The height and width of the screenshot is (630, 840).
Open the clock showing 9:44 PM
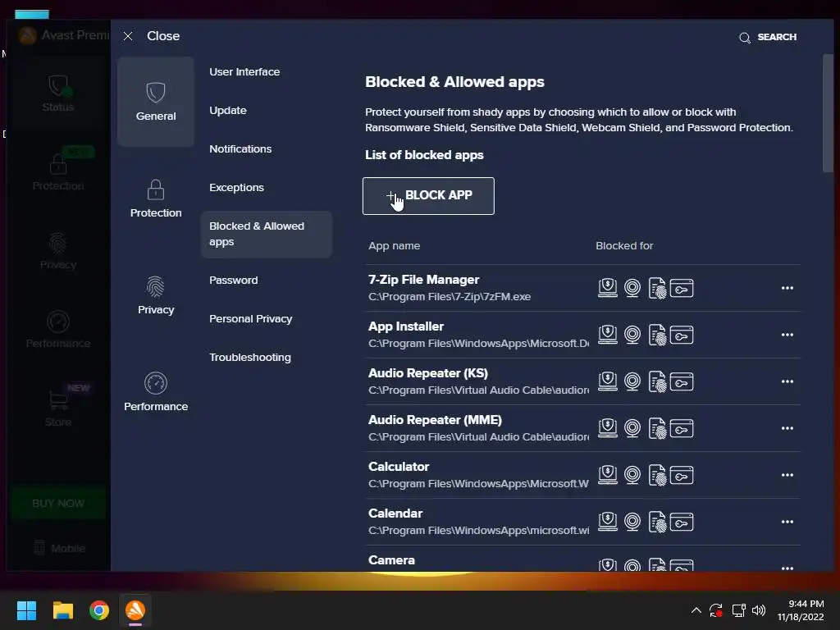(801, 610)
